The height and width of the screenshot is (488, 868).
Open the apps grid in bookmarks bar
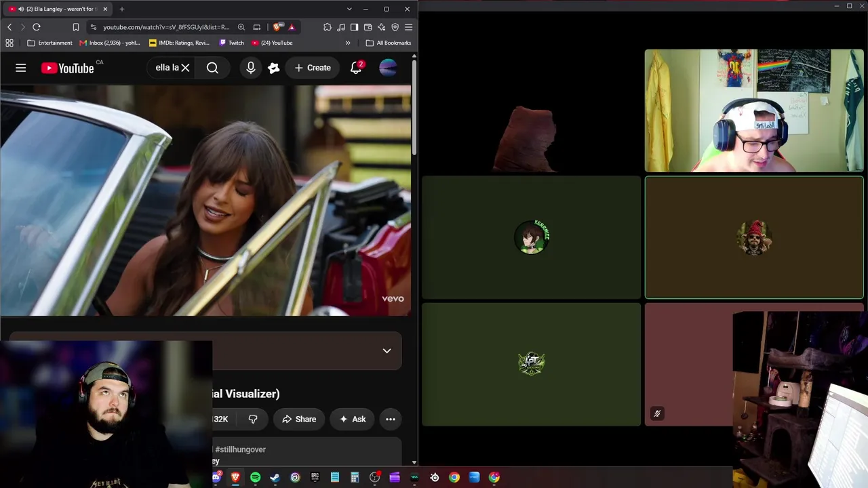click(x=9, y=43)
